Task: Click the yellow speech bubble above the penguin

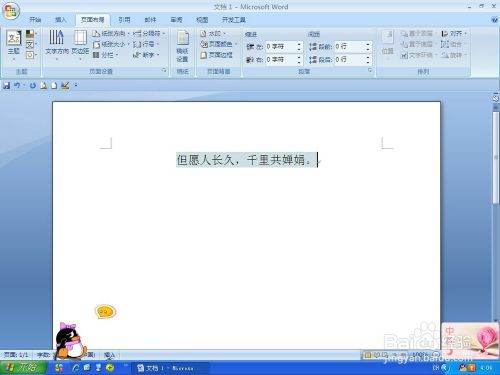Action: (105, 312)
